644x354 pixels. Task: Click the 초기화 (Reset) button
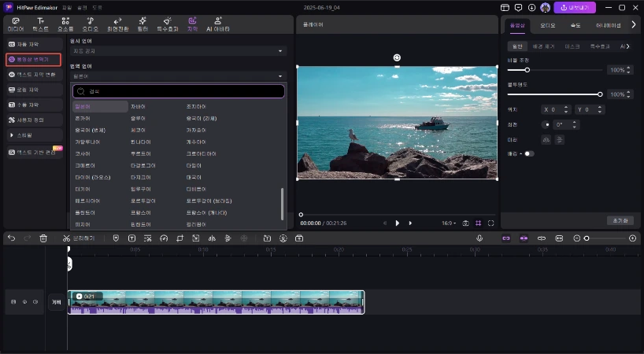(x=620, y=220)
